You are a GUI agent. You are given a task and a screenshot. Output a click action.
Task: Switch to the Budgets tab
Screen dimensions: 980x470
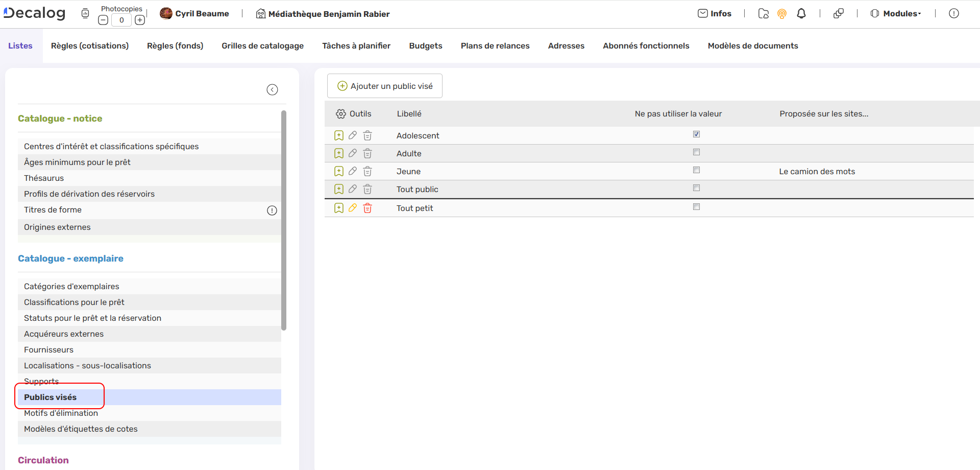tap(425, 45)
